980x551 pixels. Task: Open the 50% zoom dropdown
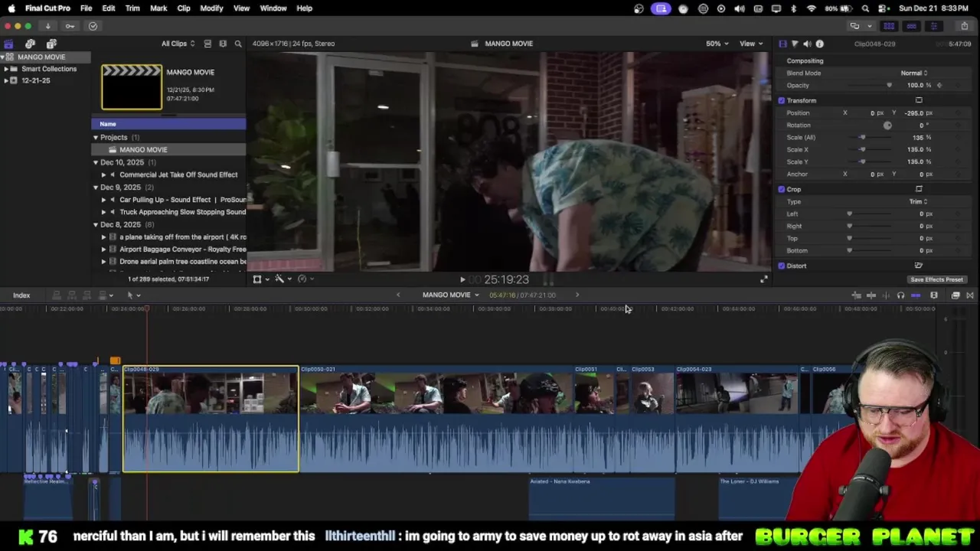click(x=717, y=44)
